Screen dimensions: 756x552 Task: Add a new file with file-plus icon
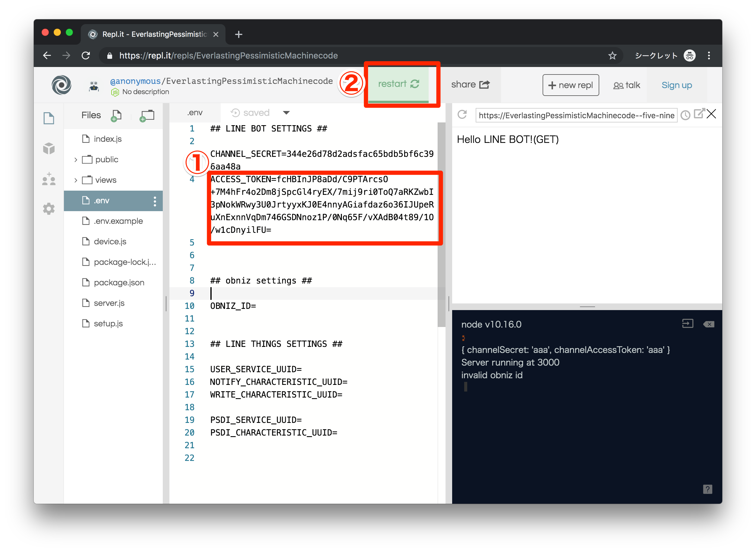(116, 116)
